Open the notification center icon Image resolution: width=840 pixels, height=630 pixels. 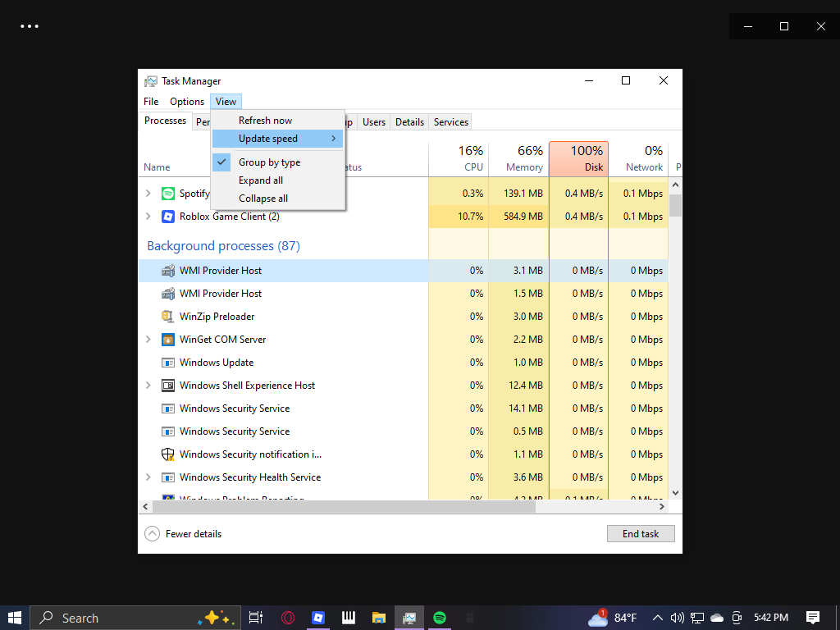pos(813,618)
